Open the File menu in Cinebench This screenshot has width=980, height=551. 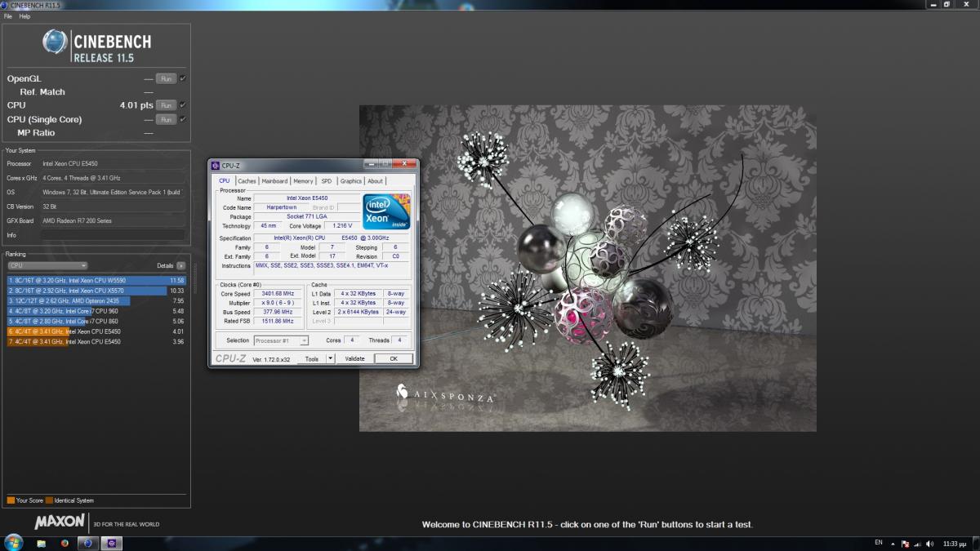point(8,16)
